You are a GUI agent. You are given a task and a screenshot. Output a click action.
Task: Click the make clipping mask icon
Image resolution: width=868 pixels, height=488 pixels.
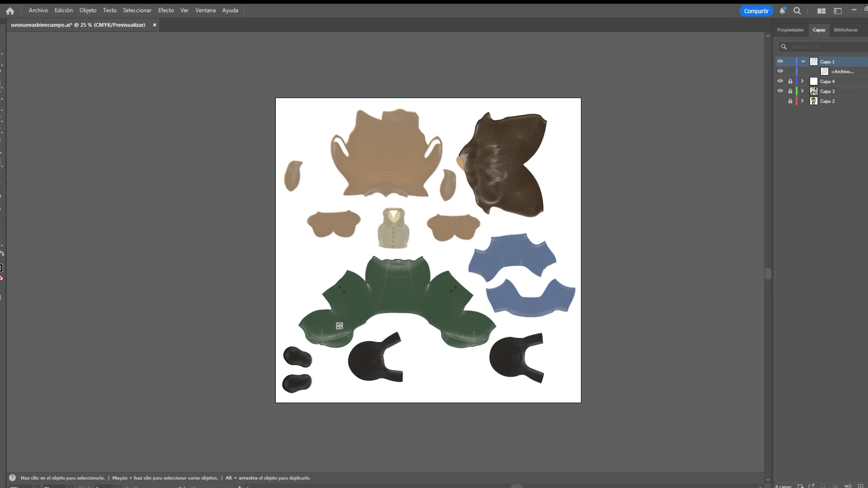coord(835,486)
